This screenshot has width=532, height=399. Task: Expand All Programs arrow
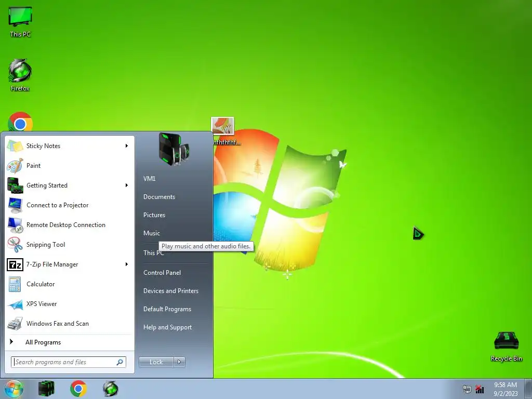tap(11, 342)
